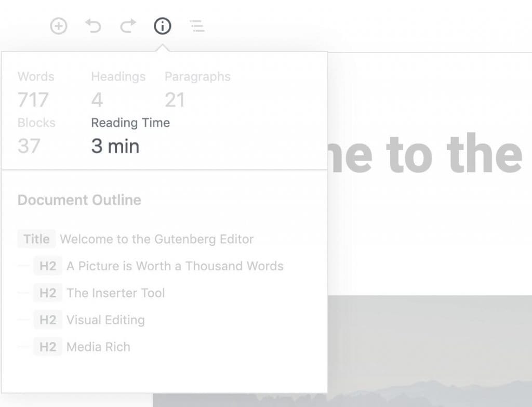Toggle the content structure info icon
The image size is (532, 407).
[x=163, y=26]
